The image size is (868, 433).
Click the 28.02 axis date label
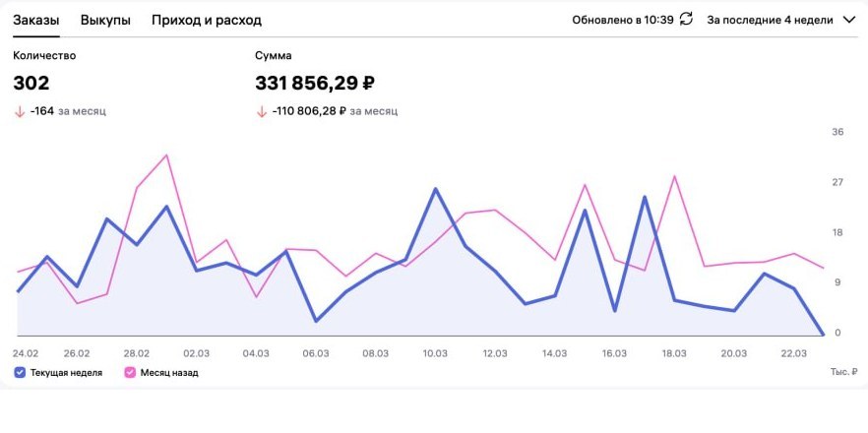[136, 353]
